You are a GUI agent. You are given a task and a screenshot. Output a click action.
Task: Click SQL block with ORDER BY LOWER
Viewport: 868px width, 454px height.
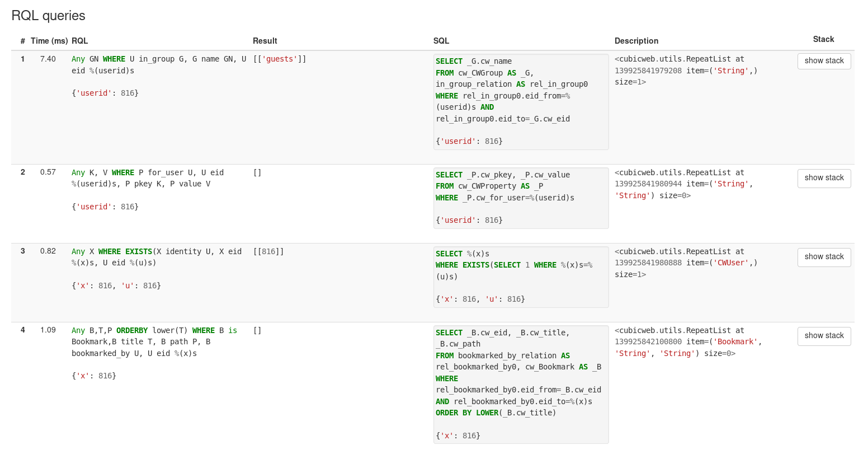point(521,385)
